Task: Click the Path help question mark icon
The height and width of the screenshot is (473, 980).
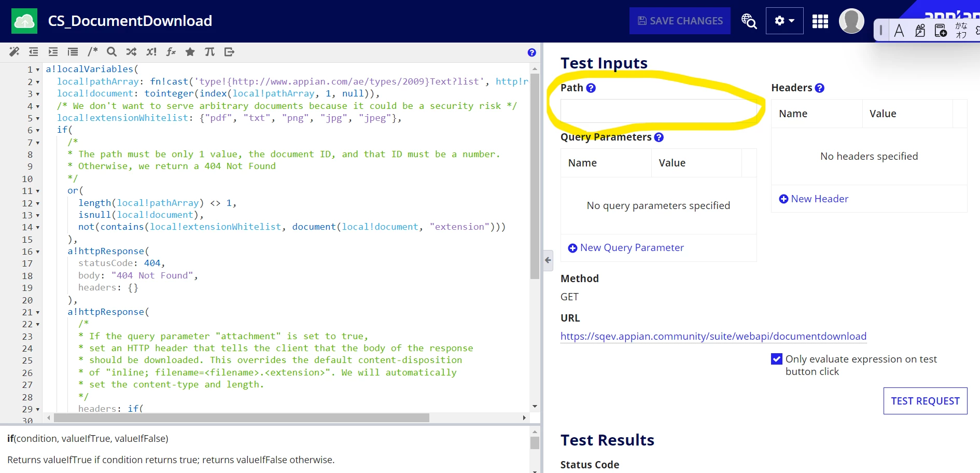Action: pos(591,88)
